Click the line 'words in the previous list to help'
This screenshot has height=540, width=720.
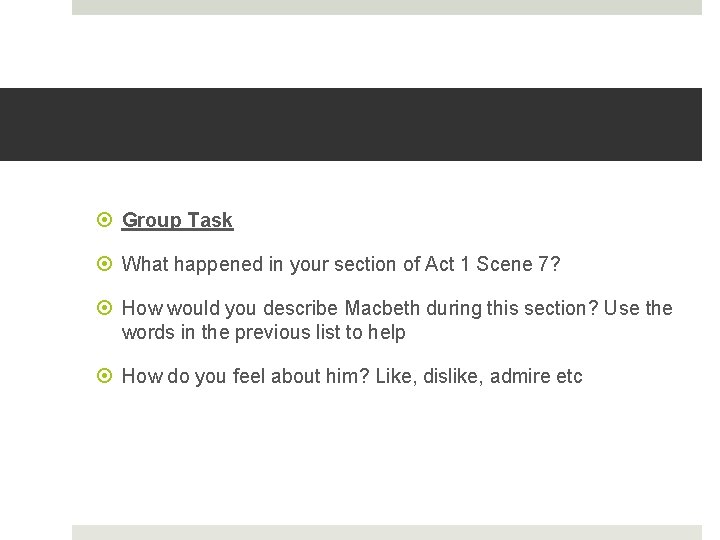click(263, 332)
